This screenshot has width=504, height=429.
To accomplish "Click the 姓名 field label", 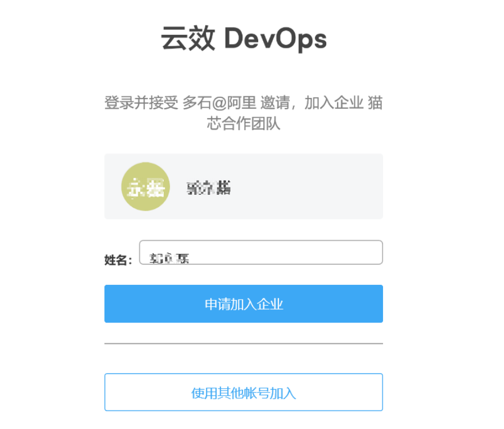I will (x=118, y=260).
